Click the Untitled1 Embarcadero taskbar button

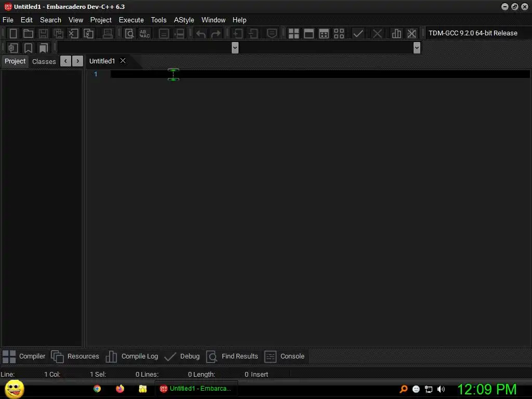point(196,389)
